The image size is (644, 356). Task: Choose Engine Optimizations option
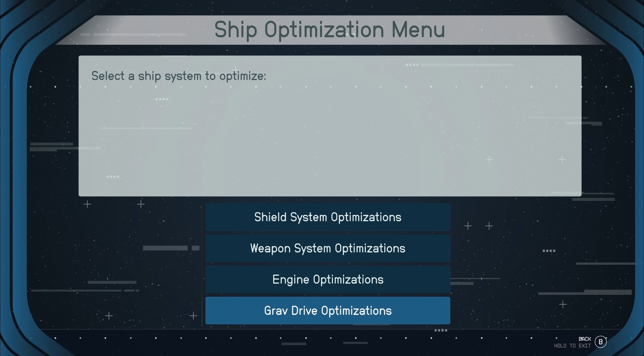(x=328, y=279)
